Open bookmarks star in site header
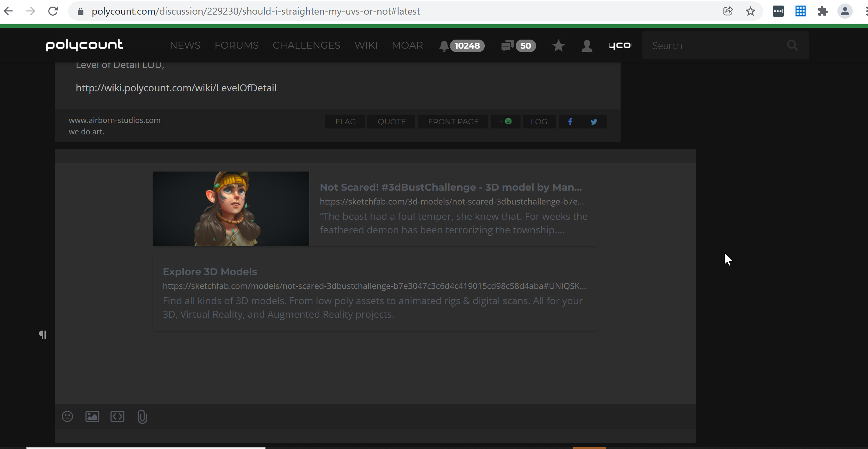Screen dimensions: 868x449 pos(558,45)
